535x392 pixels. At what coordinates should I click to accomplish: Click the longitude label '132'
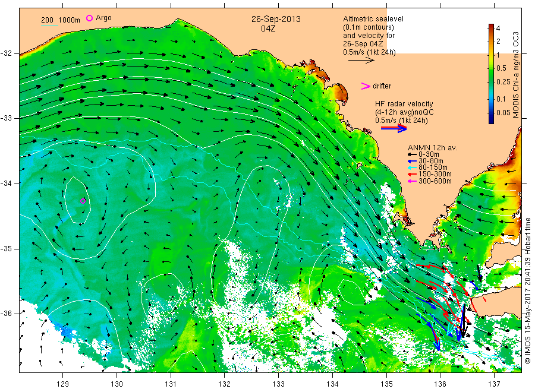pyautogui.click(x=225, y=384)
